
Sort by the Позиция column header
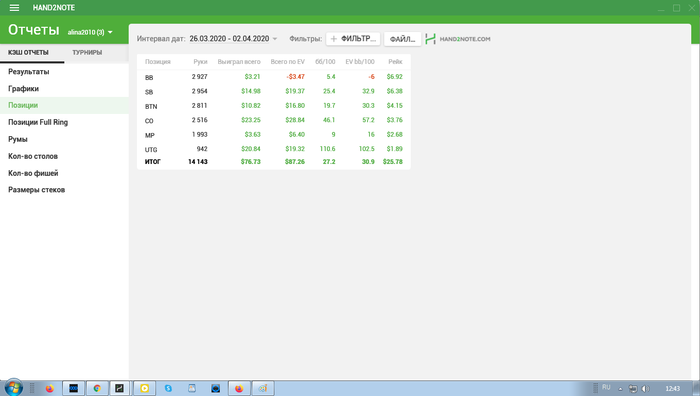tap(158, 62)
